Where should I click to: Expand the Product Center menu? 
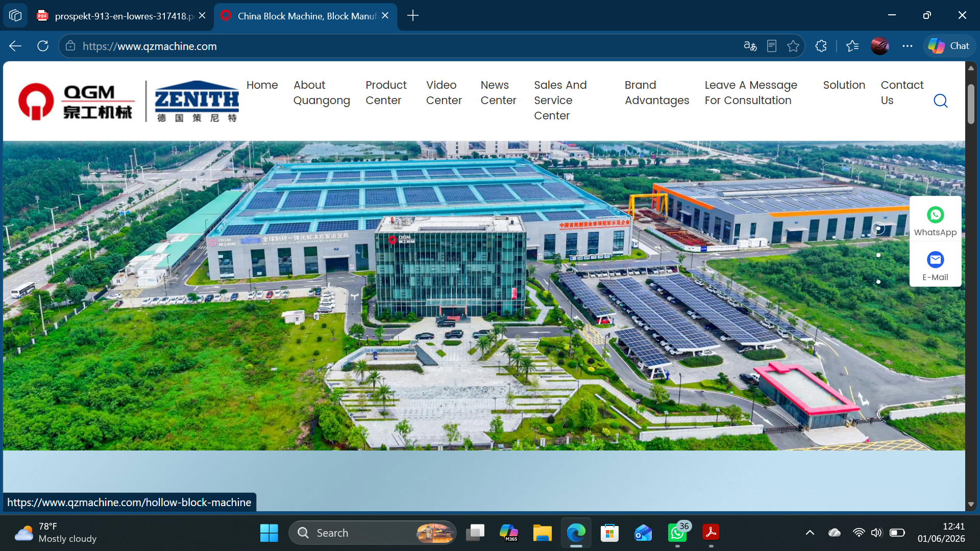point(386,92)
